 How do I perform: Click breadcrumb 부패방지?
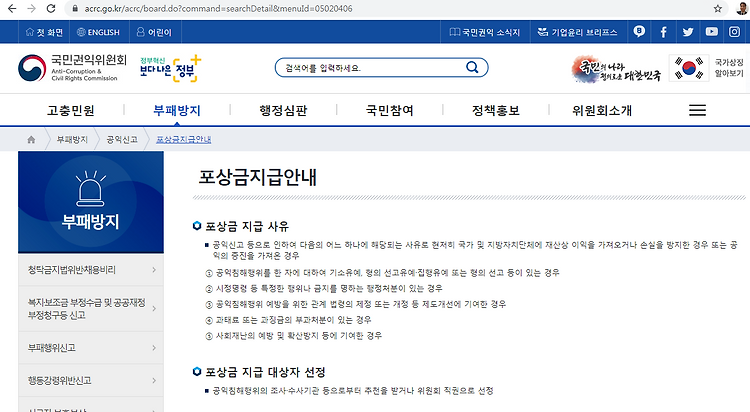[72, 139]
